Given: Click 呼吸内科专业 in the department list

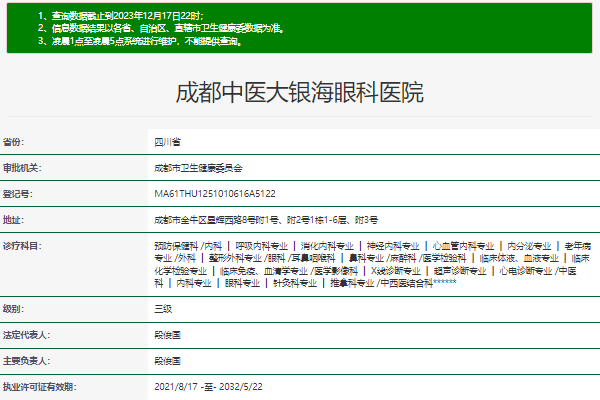Looking at the screenshot, I should click(x=261, y=246).
